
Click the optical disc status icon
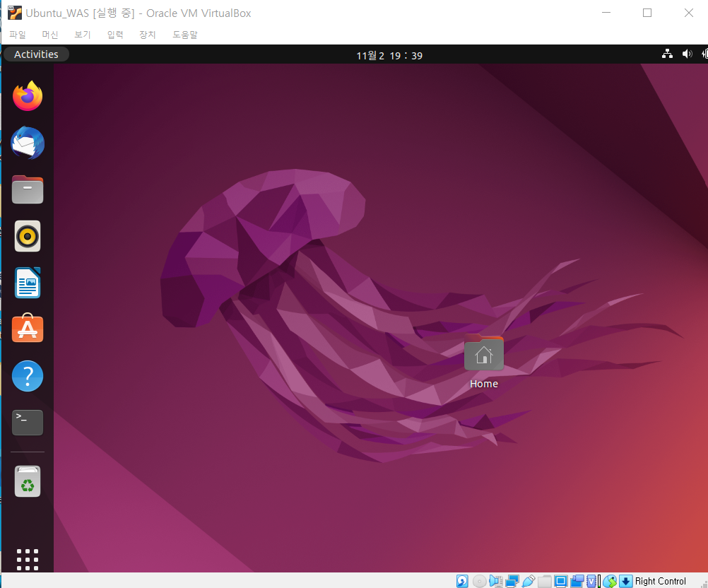pos(480,581)
